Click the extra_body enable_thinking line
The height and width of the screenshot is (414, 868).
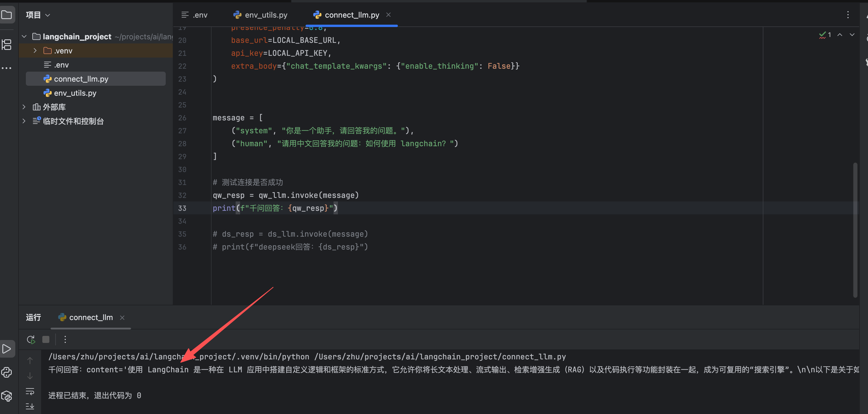[x=375, y=66]
